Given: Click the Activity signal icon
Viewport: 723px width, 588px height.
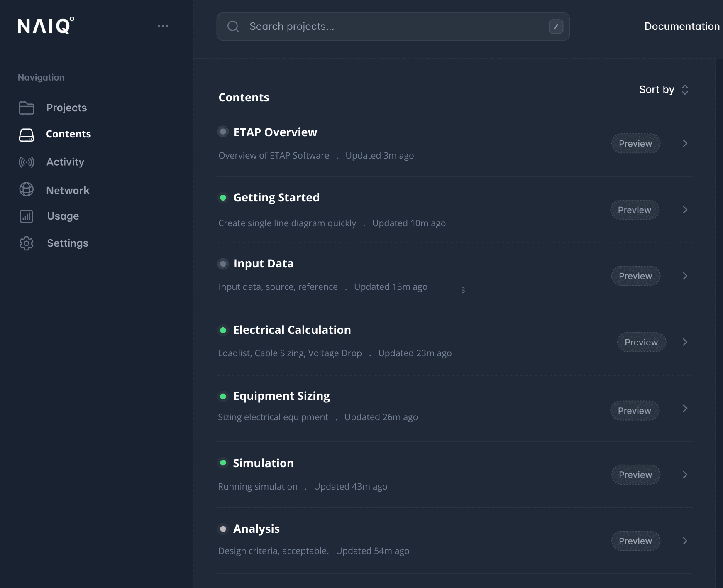Looking at the screenshot, I should click(26, 162).
